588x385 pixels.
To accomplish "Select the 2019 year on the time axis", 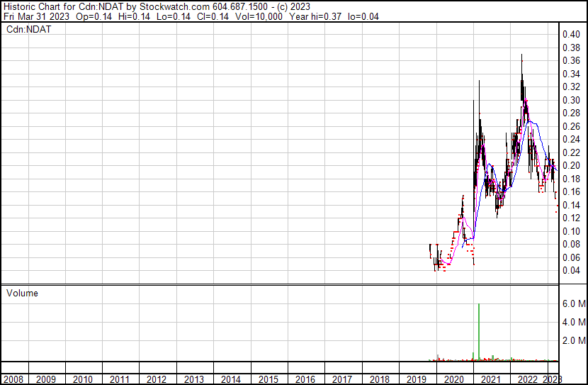I will click(416, 379).
